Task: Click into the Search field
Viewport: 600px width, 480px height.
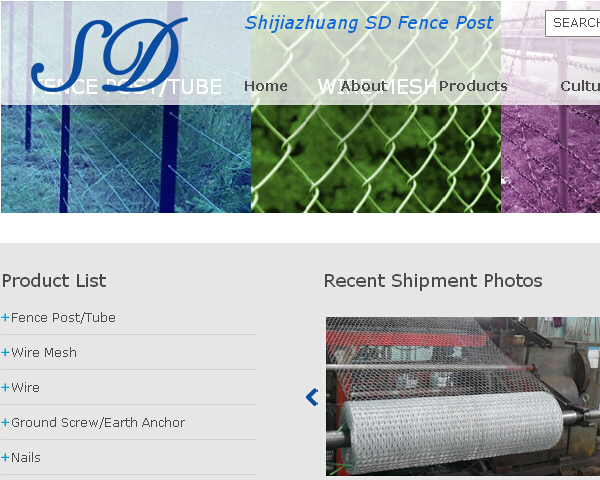Action: (572, 23)
